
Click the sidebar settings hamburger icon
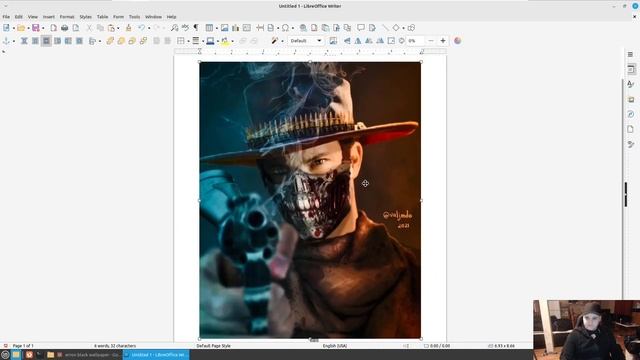click(x=630, y=55)
